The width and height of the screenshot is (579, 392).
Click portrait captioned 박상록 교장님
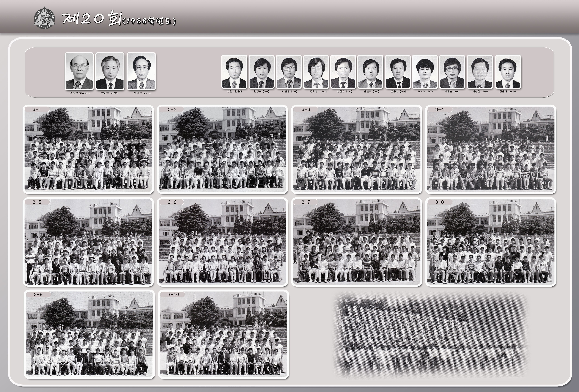click(x=110, y=71)
